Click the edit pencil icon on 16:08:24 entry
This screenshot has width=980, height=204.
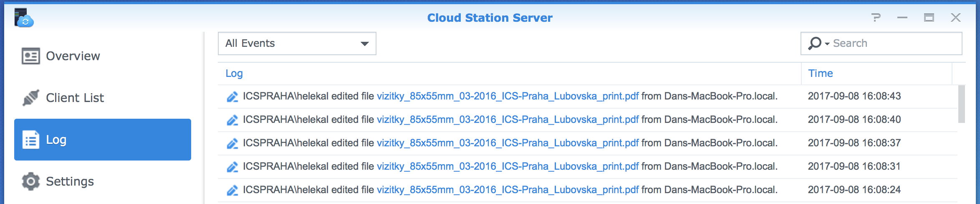tap(232, 190)
